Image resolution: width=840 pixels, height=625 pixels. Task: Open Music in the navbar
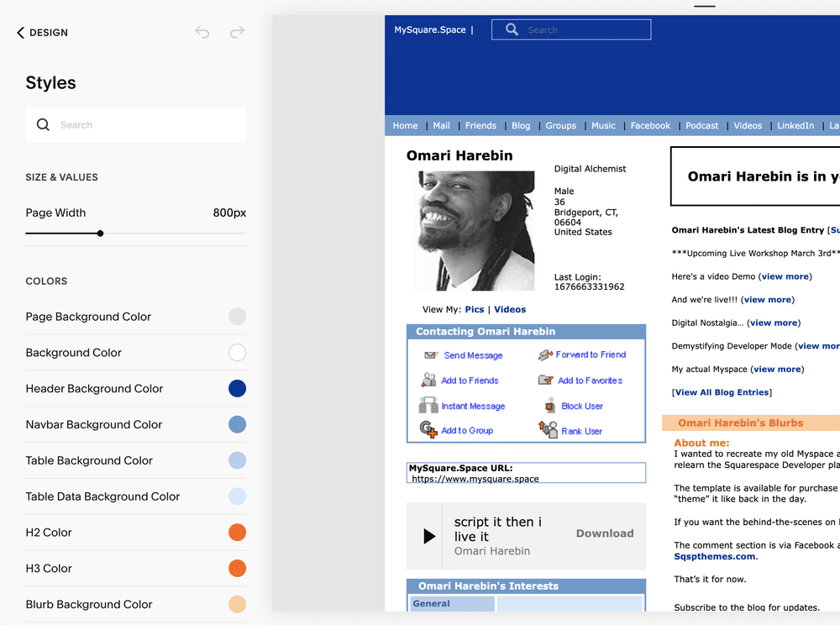pyautogui.click(x=603, y=125)
